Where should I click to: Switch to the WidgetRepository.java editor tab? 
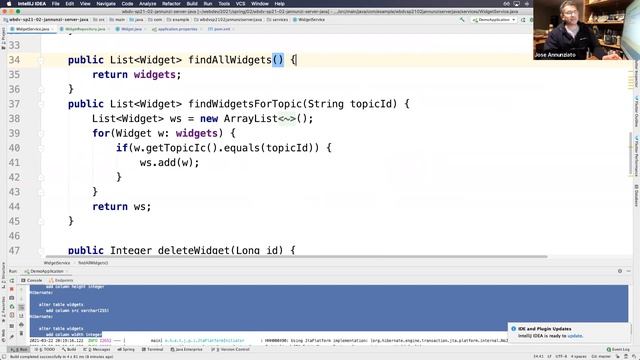84,29
